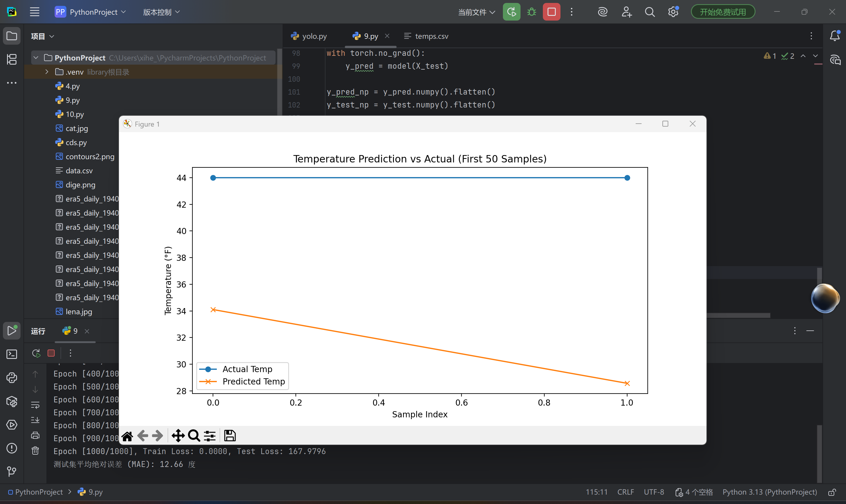
Task: Click the matplotlib Home reset view icon
Action: [x=127, y=436]
